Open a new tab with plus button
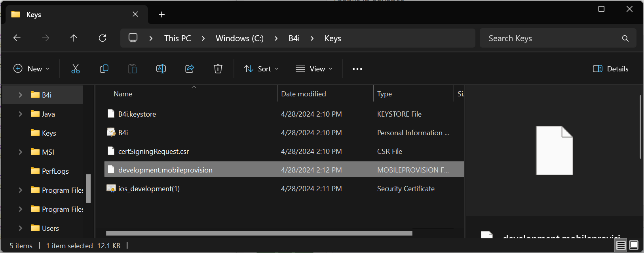This screenshot has height=253, width=644. click(161, 15)
